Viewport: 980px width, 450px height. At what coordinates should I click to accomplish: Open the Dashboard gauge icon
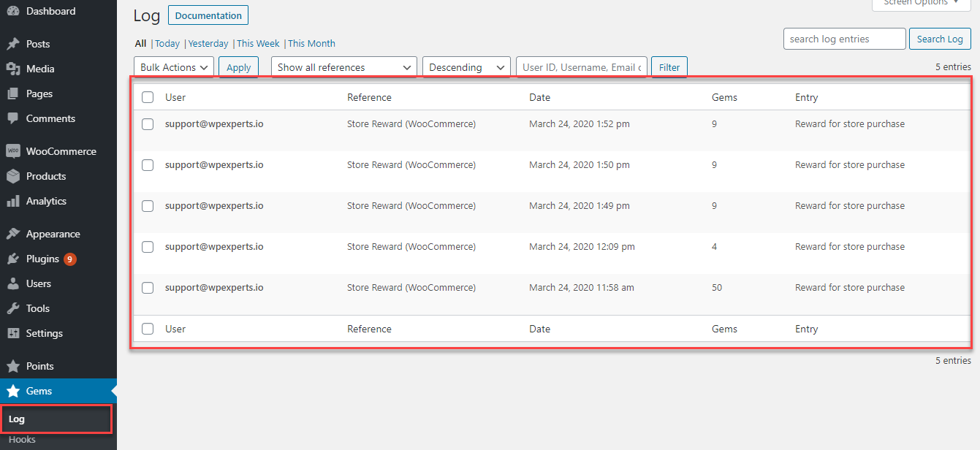tap(13, 11)
